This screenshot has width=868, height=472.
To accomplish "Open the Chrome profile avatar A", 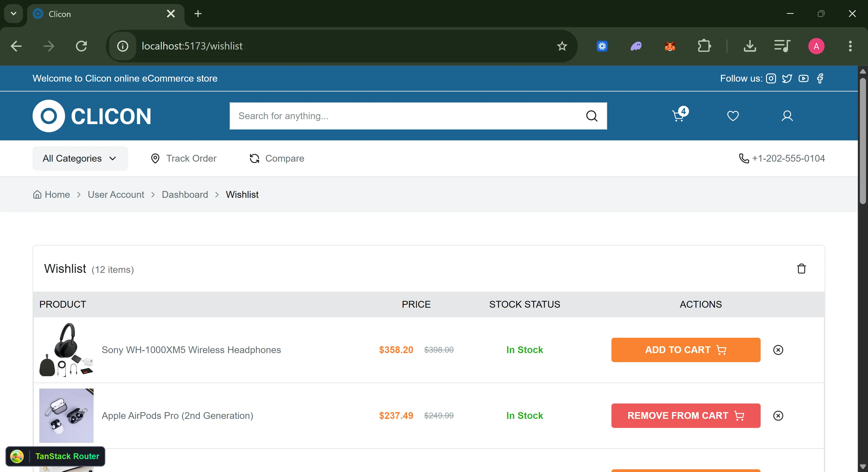I will [x=816, y=46].
